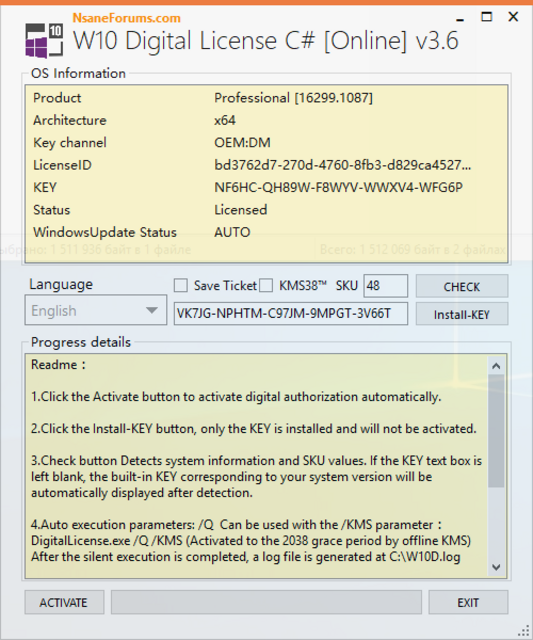Open the Language dropdown showing English
The height and width of the screenshot is (640, 533).
(x=95, y=310)
